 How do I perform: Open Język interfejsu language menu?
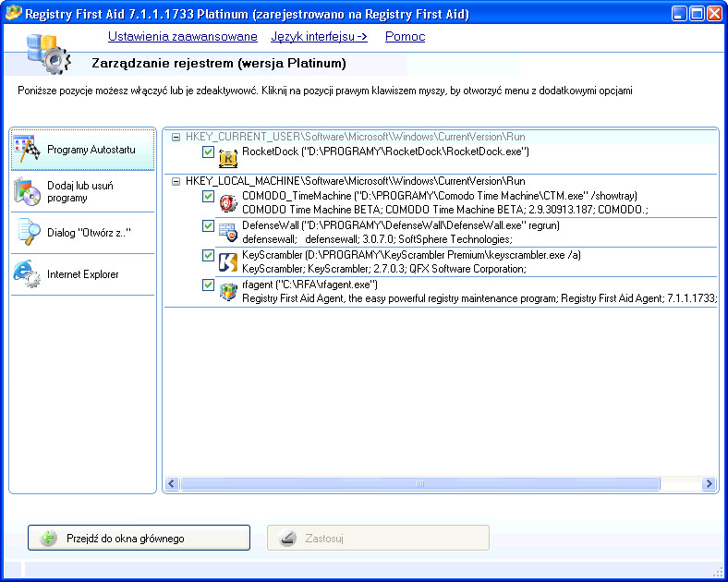pos(319,36)
